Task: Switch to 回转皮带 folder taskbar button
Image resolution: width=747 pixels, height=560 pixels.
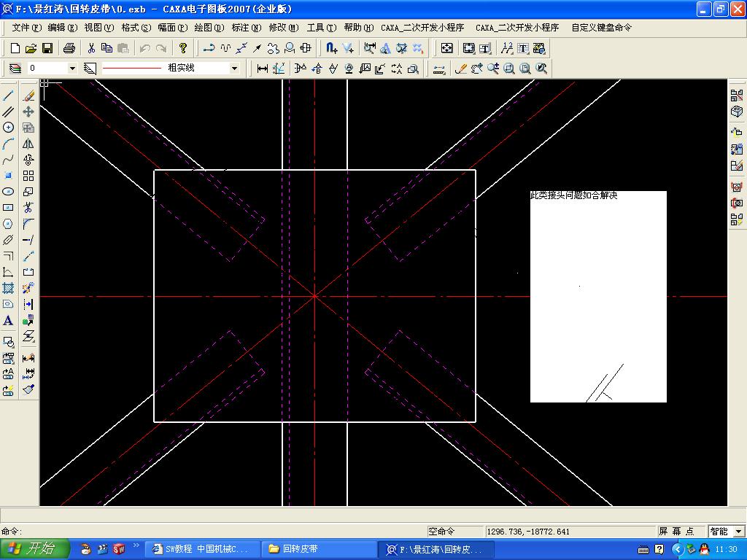Action: coord(320,549)
